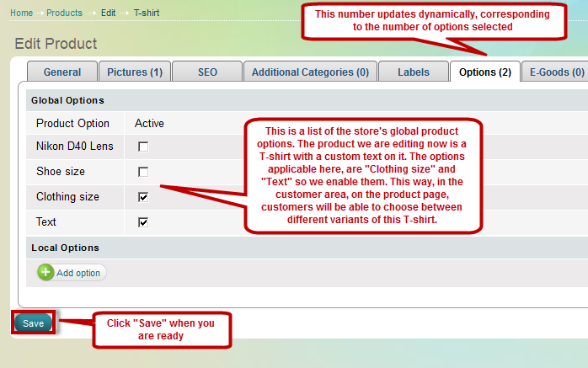The width and height of the screenshot is (588, 368).
Task: Click the green plus Add option icon
Action: [45, 273]
